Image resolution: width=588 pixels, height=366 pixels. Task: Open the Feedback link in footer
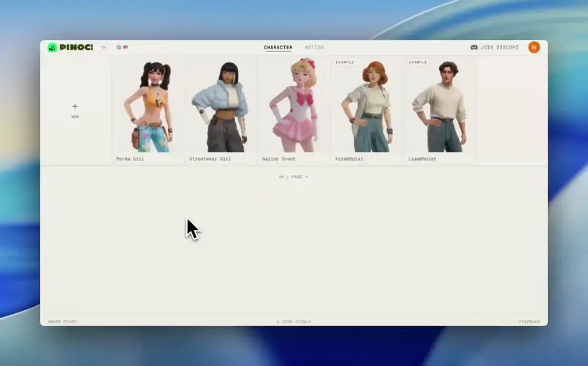(529, 322)
